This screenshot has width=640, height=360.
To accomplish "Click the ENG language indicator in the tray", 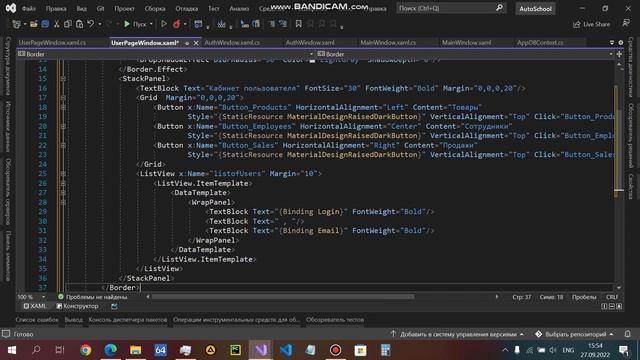I will 568,350.
